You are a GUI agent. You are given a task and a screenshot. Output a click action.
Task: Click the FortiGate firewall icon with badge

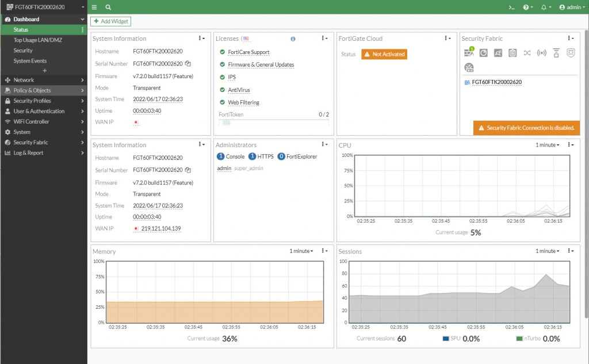click(469, 52)
